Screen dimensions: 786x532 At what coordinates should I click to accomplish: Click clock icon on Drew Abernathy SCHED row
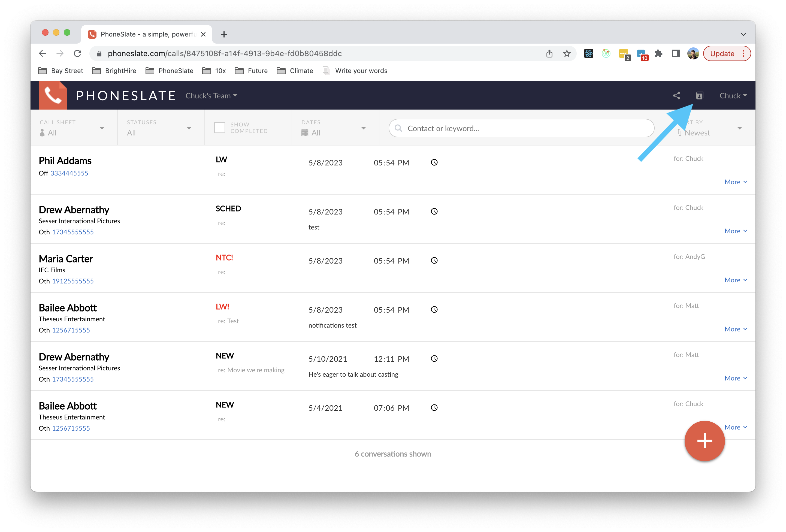[x=434, y=211]
